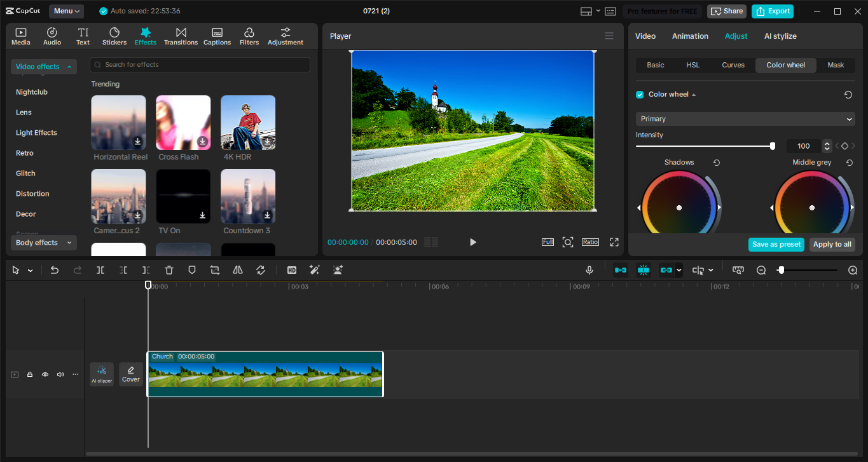Image resolution: width=868 pixels, height=462 pixels.
Task: Click the Crop icon above the timeline
Action: [x=214, y=270]
